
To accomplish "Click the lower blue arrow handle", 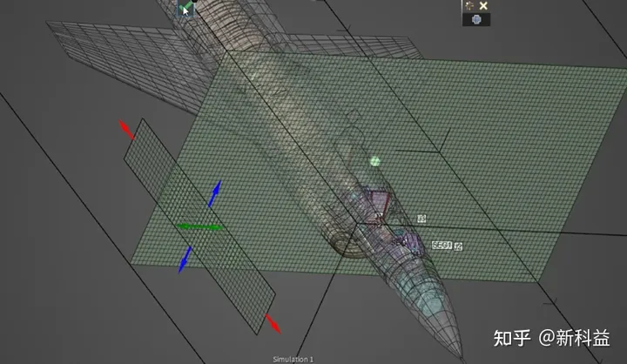I will click(185, 259).
